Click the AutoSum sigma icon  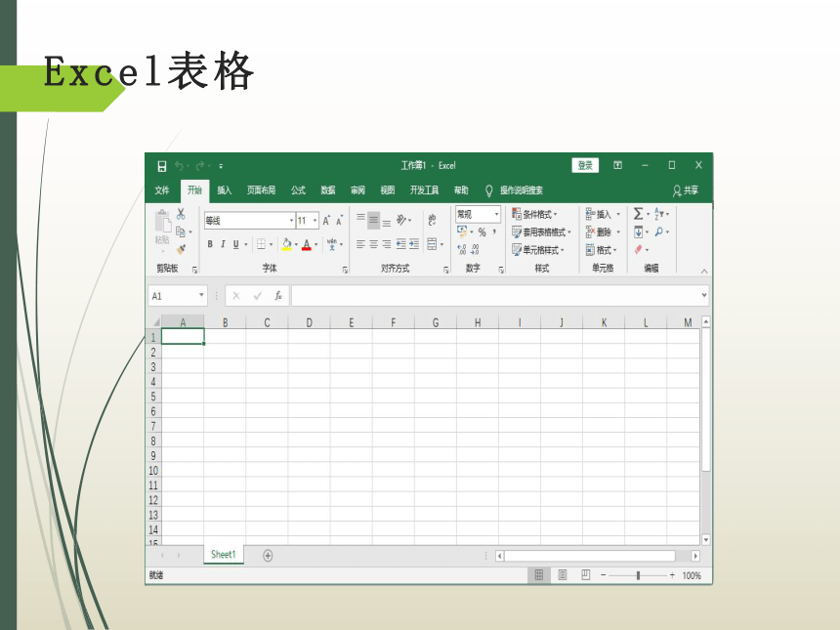pyautogui.click(x=638, y=214)
